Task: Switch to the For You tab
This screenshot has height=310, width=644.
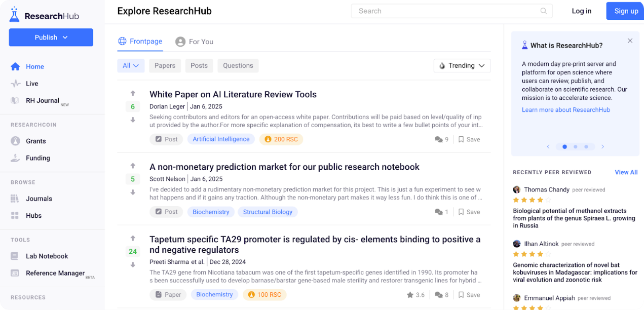Action: 194,42
